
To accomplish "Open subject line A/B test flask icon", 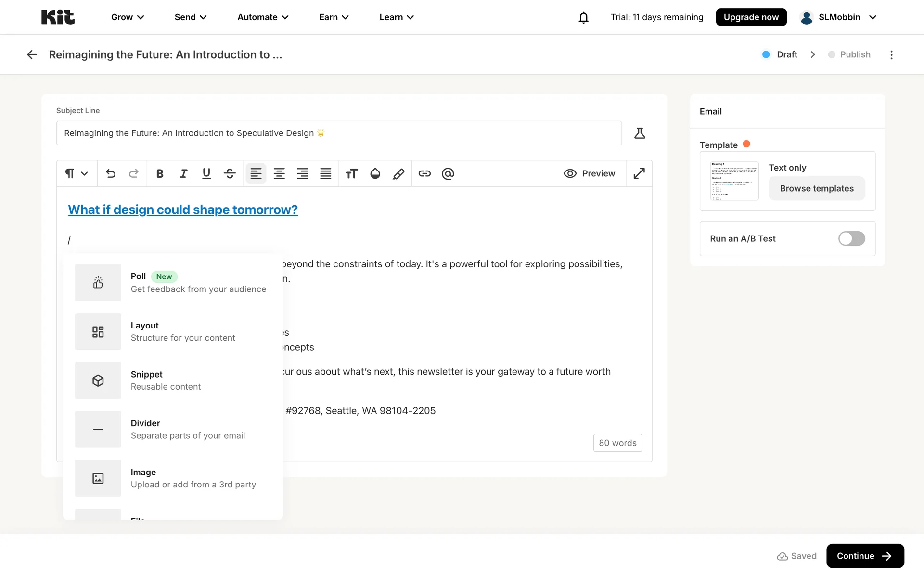I will pyautogui.click(x=639, y=133).
